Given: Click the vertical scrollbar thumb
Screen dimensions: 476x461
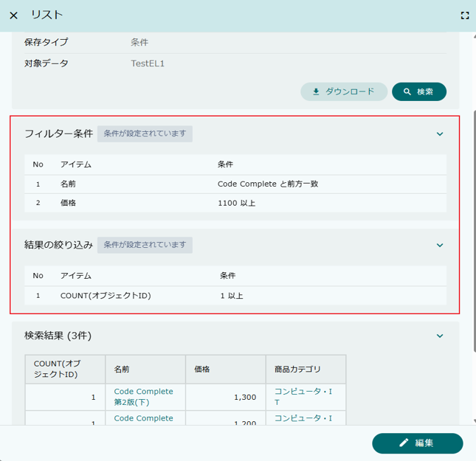Looking at the screenshot, I should pyautogui.click(x=475, y=232).
